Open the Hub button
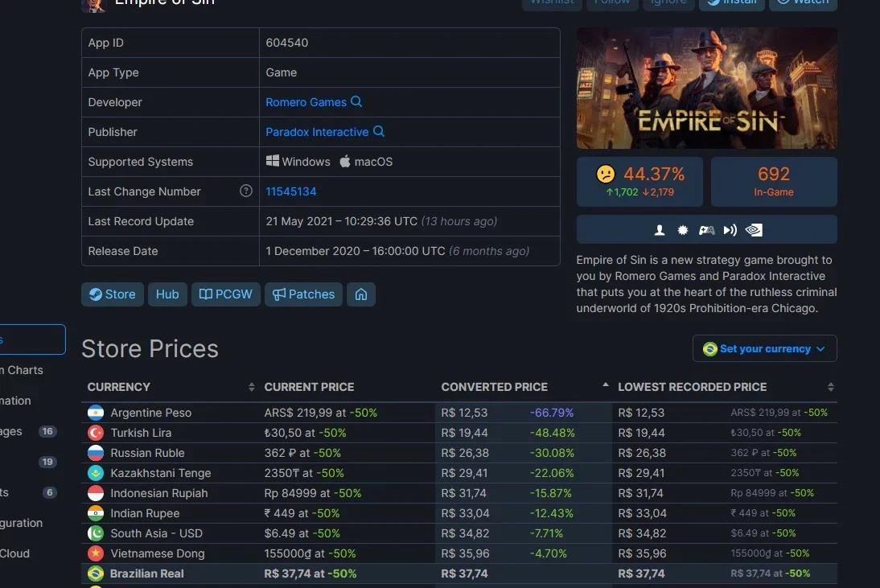The width and height of the screenshot is (880, 588). 167,294
